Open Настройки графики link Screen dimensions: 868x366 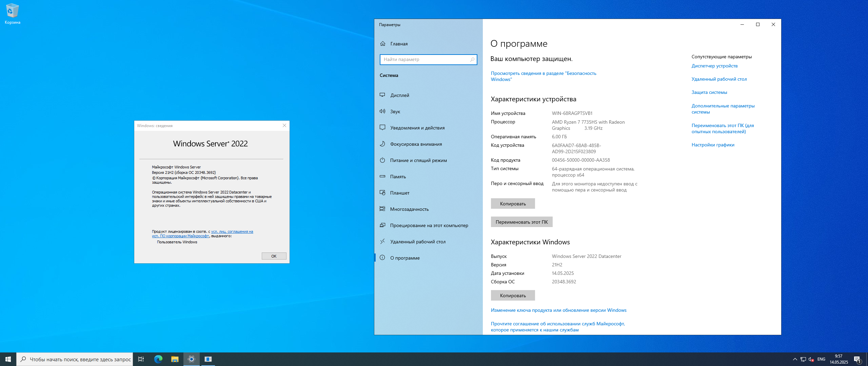tap(713, 145)
